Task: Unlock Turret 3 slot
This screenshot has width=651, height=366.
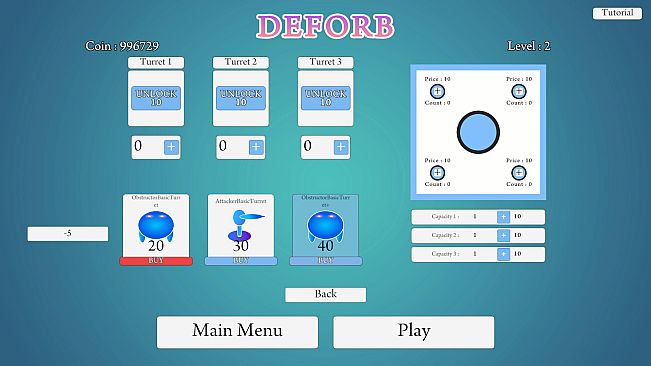Action: pos(326,98)
